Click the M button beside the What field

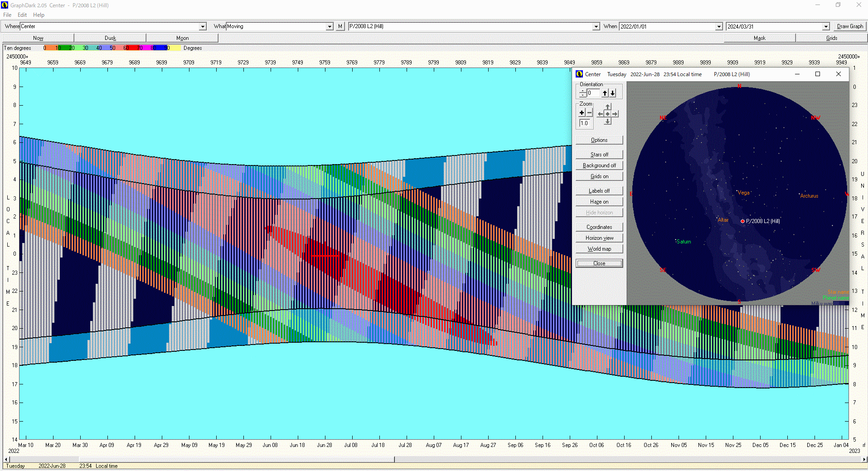(x=340, y=26)
